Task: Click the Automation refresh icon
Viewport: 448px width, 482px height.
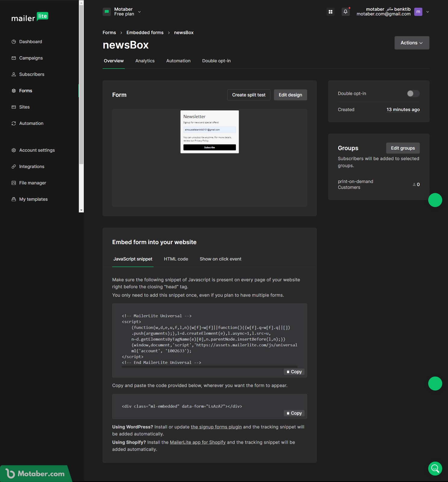Action: click(14, 123)
